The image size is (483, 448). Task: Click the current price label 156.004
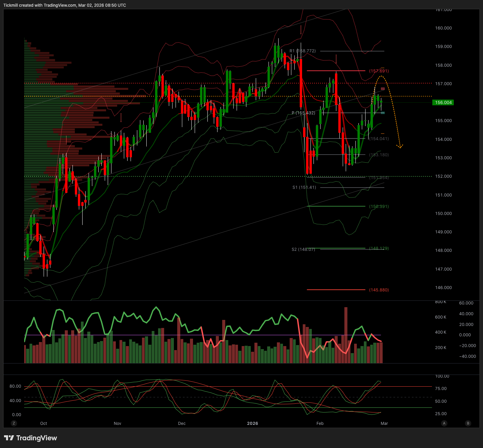coord(443,103)
